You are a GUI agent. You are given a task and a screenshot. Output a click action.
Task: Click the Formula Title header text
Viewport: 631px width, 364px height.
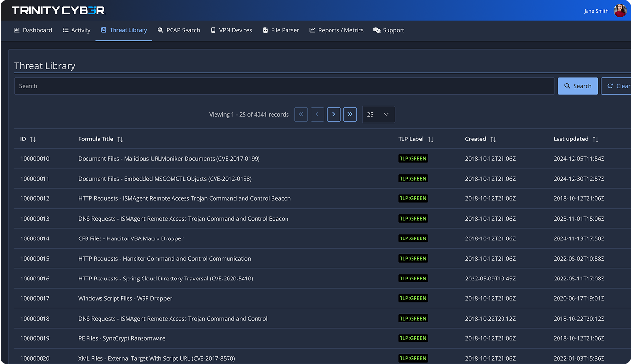click(x=96, y=139)
